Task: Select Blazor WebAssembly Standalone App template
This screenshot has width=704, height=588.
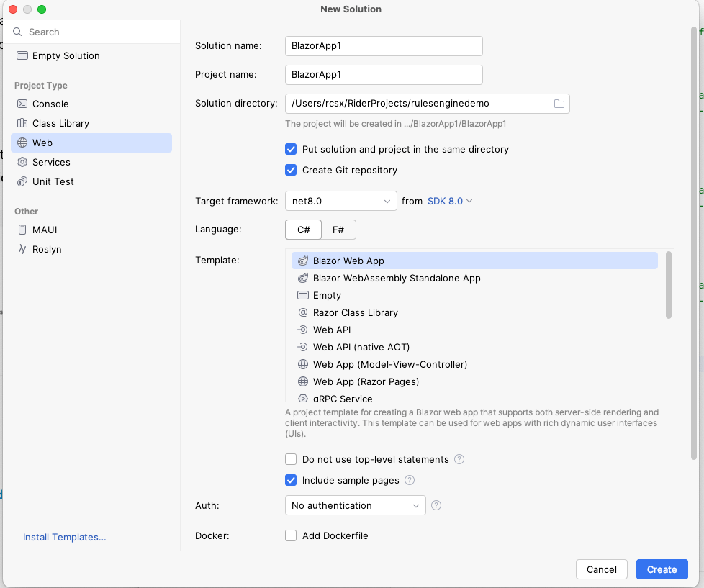Action: [x=396, y=278]
